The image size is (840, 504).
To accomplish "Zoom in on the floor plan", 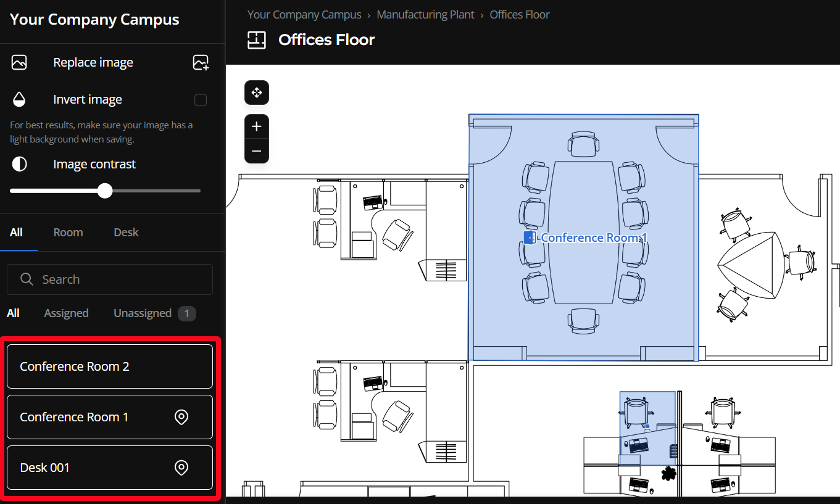I will [256, 126].
